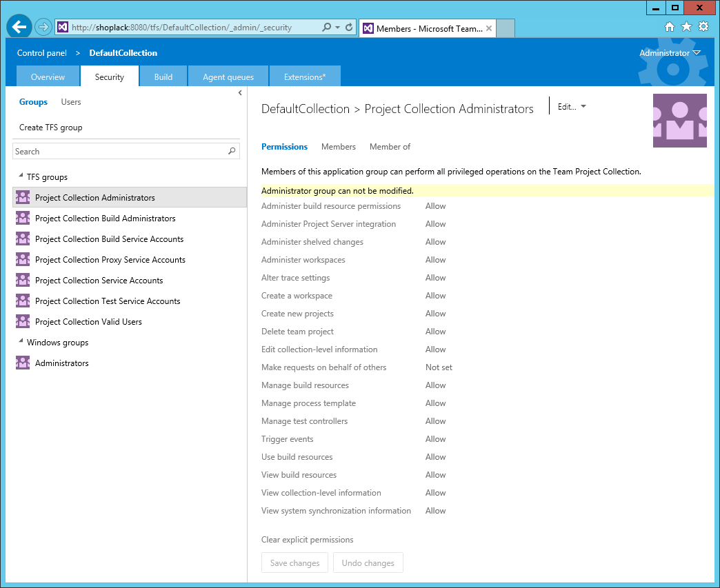Viewport: 720px width, 588px height.
Task: Open browser home page icon
Action: [669, 27]
